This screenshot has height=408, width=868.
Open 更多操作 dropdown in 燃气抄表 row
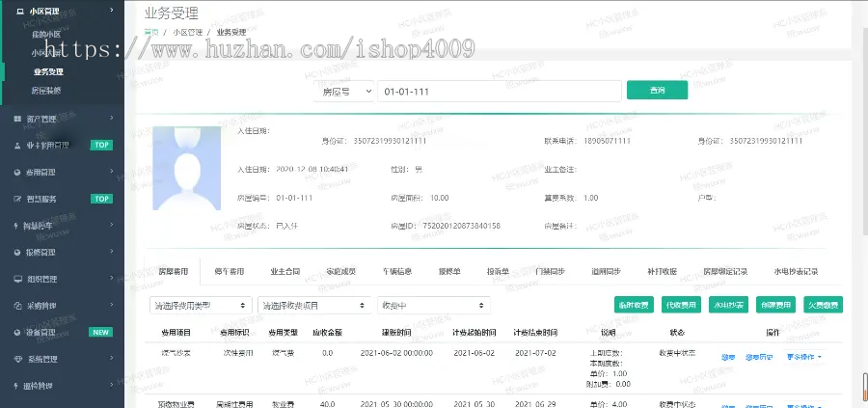(804, 357)
